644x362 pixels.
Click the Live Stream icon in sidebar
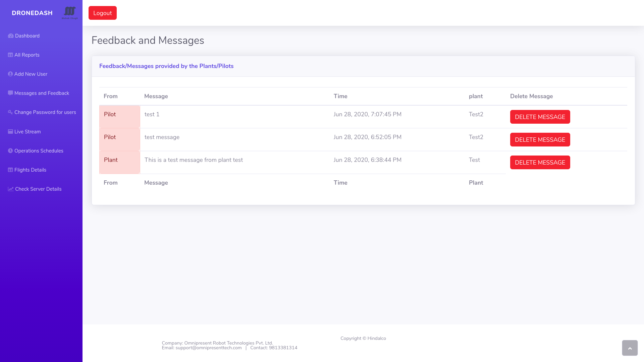10,132
